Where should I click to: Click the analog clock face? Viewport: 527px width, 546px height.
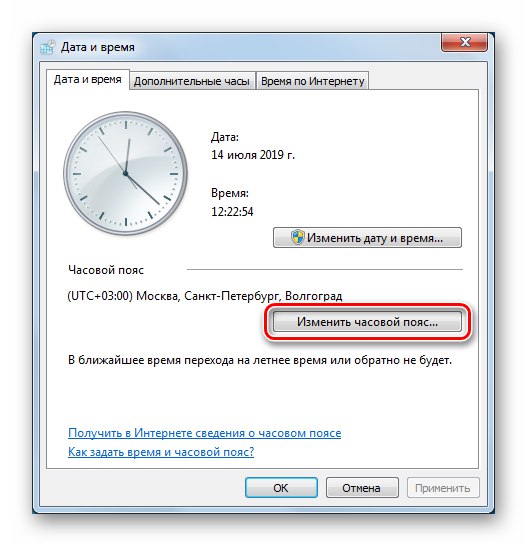(125, 173)
